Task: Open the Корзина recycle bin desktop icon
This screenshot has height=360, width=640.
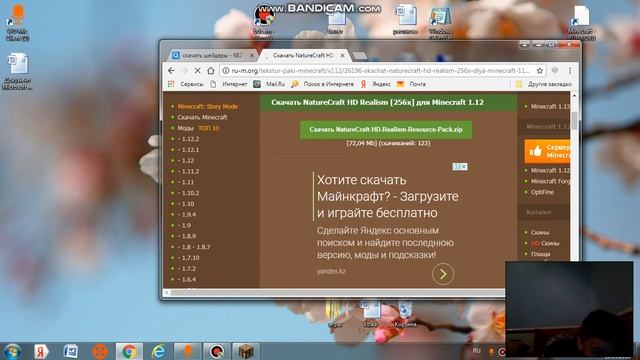Action: (405, 314)
